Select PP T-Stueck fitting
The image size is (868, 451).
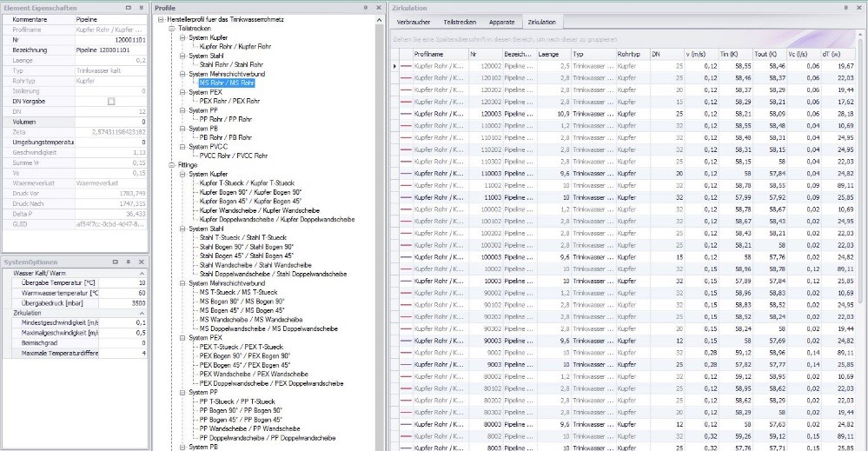[237, 401]
